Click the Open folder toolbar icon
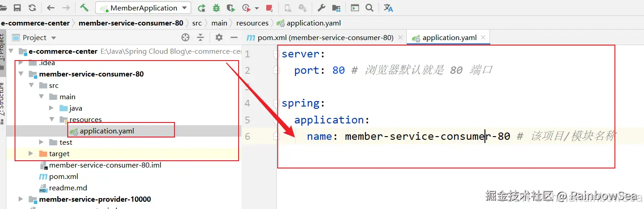The width and height of the screenshot is (644, 209). point(3,8)
